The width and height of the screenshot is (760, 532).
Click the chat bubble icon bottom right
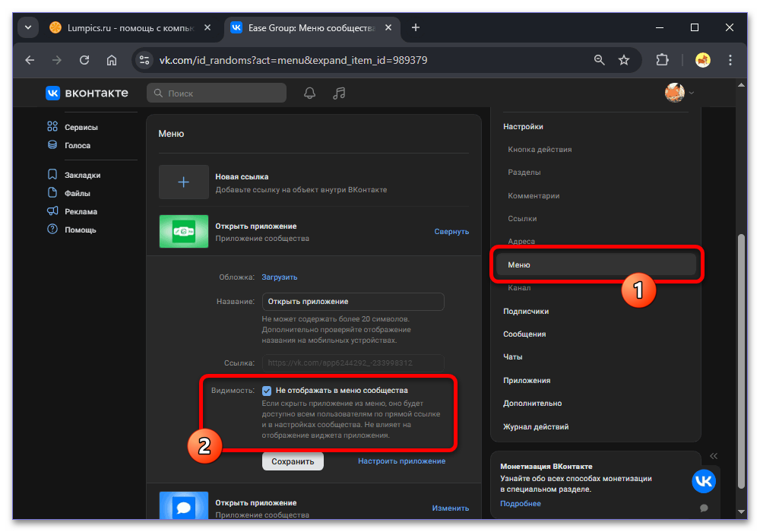point(704,508)
